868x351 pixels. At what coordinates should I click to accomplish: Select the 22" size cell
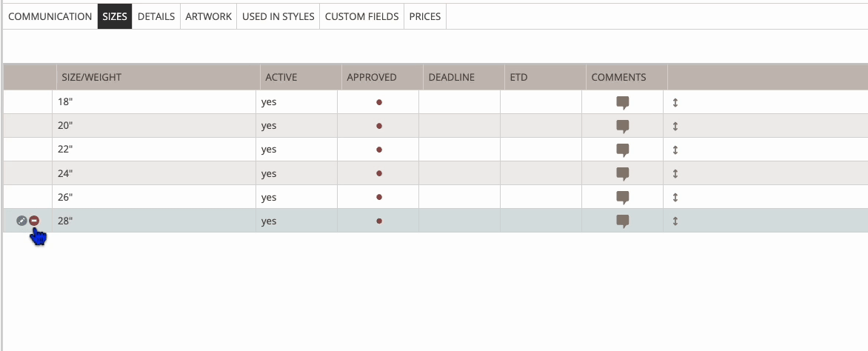coord(154,150)
